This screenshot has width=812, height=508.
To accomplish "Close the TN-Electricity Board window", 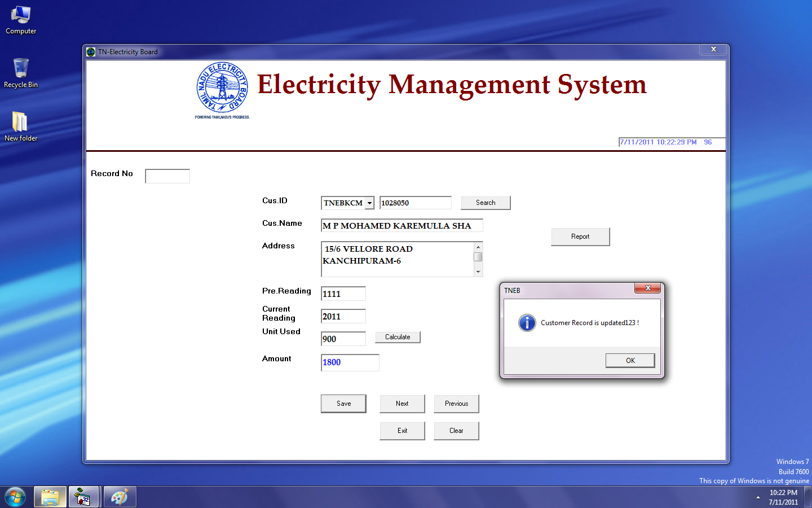I will pyautogui.click(x=713, y=50).
